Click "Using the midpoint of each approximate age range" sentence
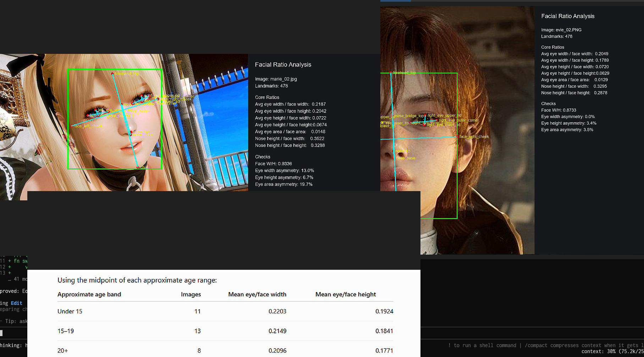Screen dimensions: 644x357 tap(137, 280)
